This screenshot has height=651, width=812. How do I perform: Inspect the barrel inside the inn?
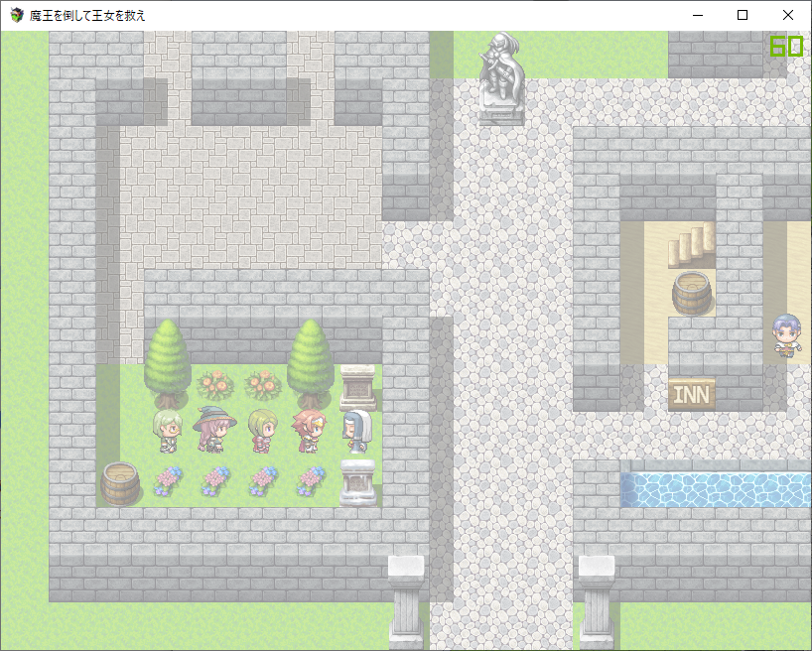(691, 293)
